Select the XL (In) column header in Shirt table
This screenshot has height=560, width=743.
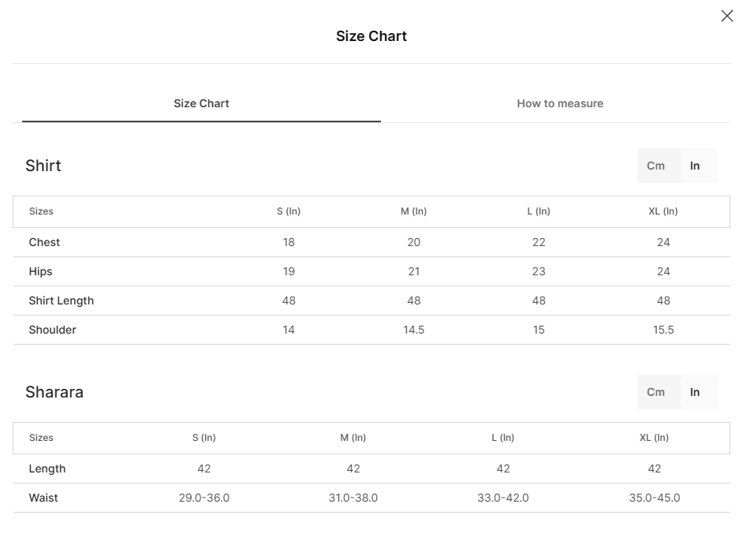point(663,211)
